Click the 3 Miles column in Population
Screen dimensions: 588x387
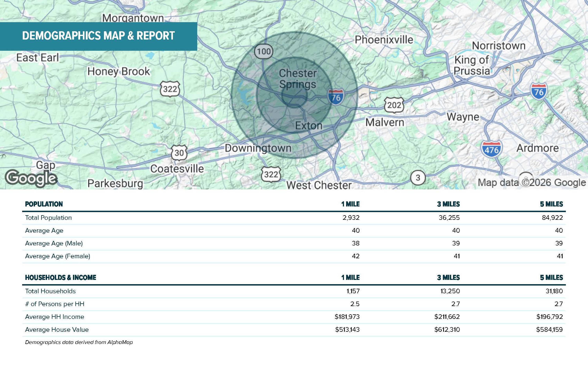448,204
